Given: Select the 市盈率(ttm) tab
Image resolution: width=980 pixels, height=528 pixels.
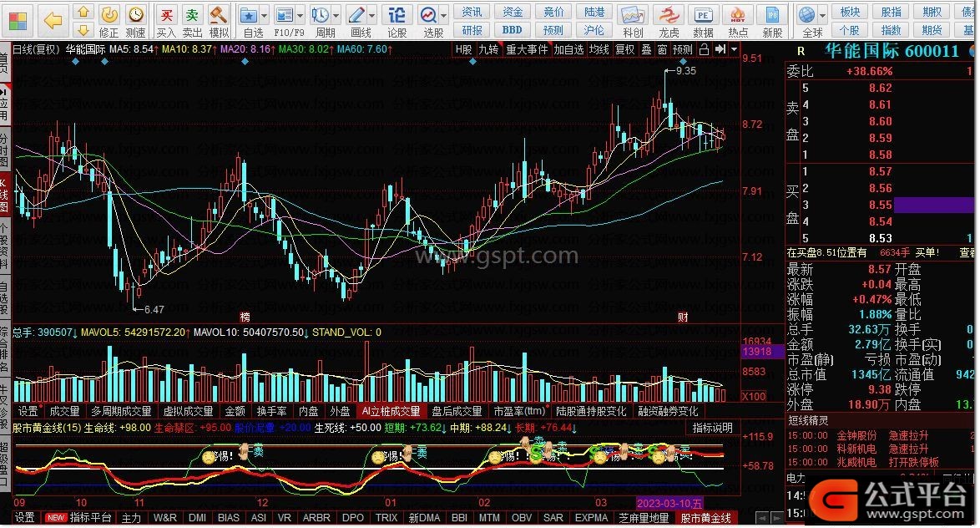Looking at the screenshot, I should [518, 411].
